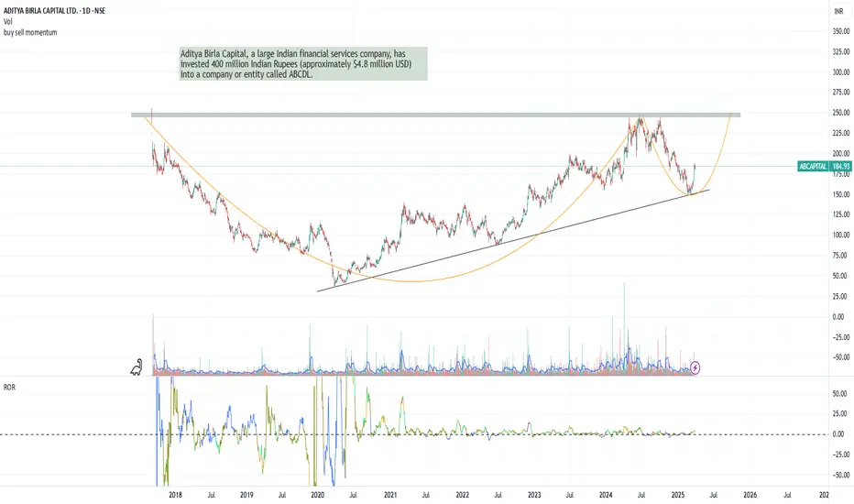The width and height of the screenshot is (854, 504).
Task: Click the 2023 time axis label
Action: pyautogui.click(x=534, y=495)
